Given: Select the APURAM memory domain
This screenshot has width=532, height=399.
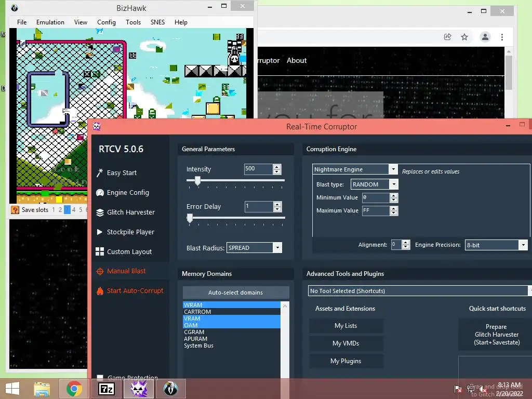Looking at the screenshot, I should pos(232,339).
